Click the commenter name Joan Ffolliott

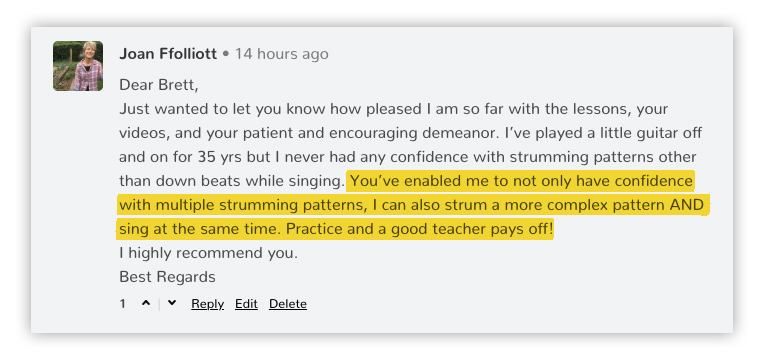(168, 54)
